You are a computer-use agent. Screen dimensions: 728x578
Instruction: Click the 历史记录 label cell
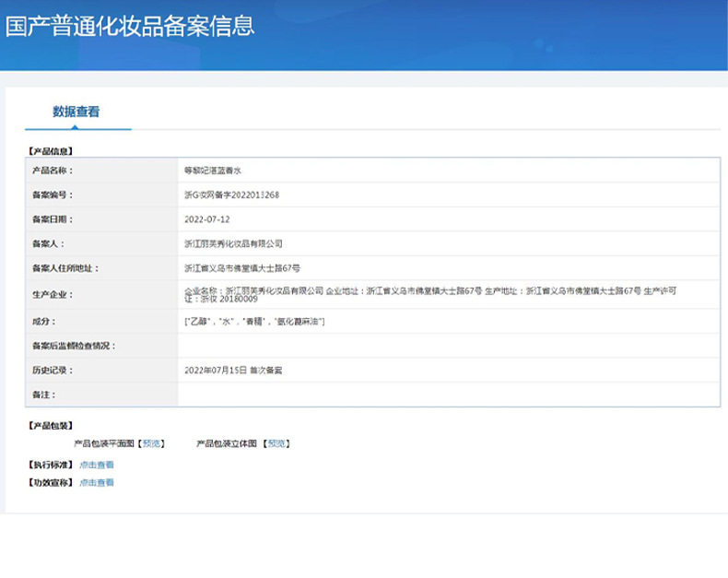pos(101,371)
